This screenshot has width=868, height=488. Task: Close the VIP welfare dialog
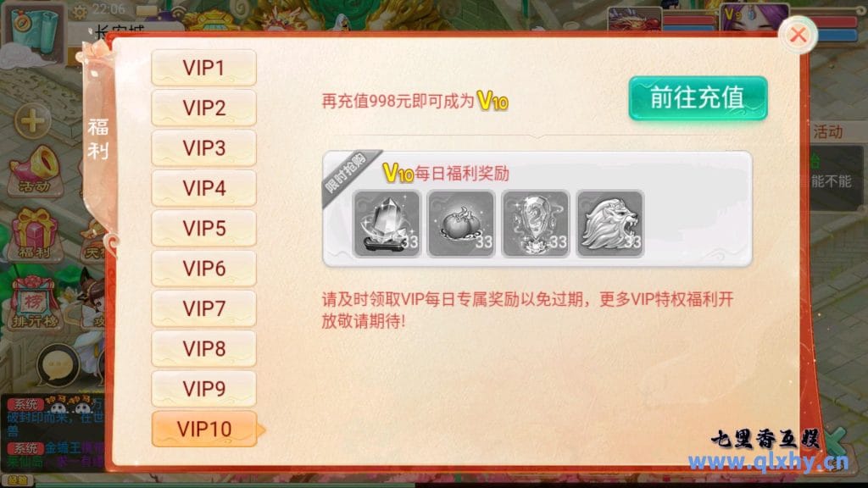pyautogui.click(x=798, y=35)
